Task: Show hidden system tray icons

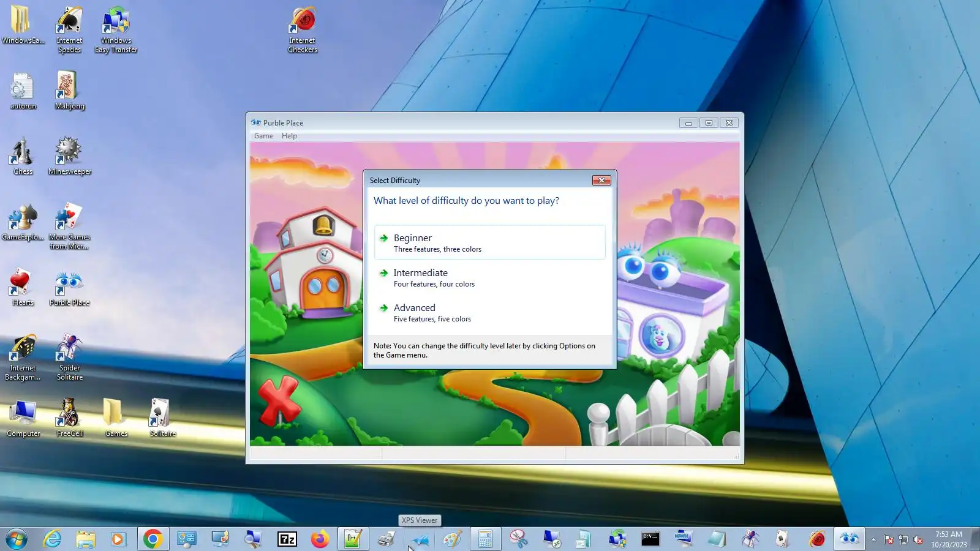Action: pos(873,539)
